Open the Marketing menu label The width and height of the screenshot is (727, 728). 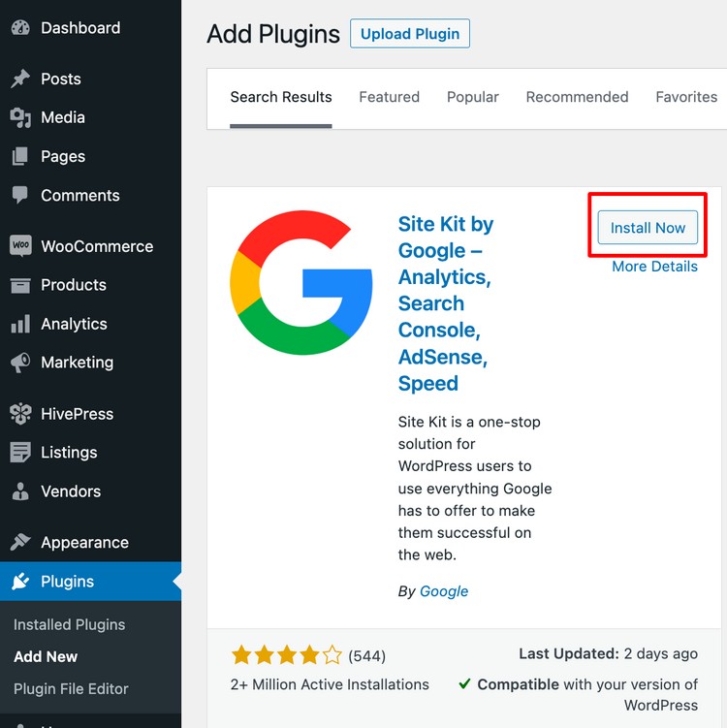click(x=78, y=363)
